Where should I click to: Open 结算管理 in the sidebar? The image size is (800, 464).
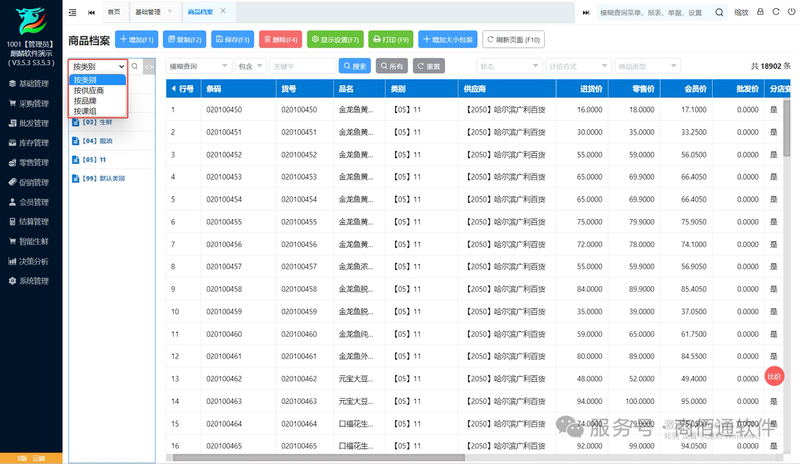click(29, 222)
